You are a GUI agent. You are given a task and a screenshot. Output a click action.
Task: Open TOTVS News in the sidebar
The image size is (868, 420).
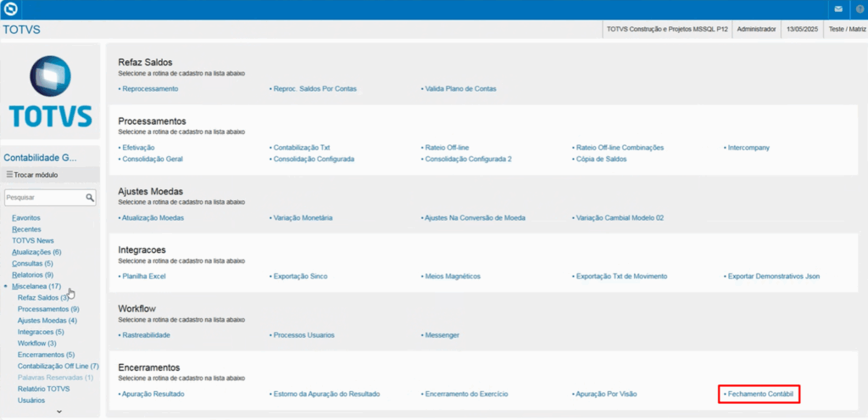pos(33,241)
